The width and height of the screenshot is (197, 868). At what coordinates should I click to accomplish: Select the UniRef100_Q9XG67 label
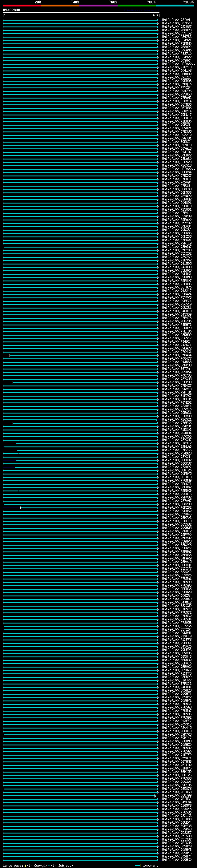click(x=177, y=26)
